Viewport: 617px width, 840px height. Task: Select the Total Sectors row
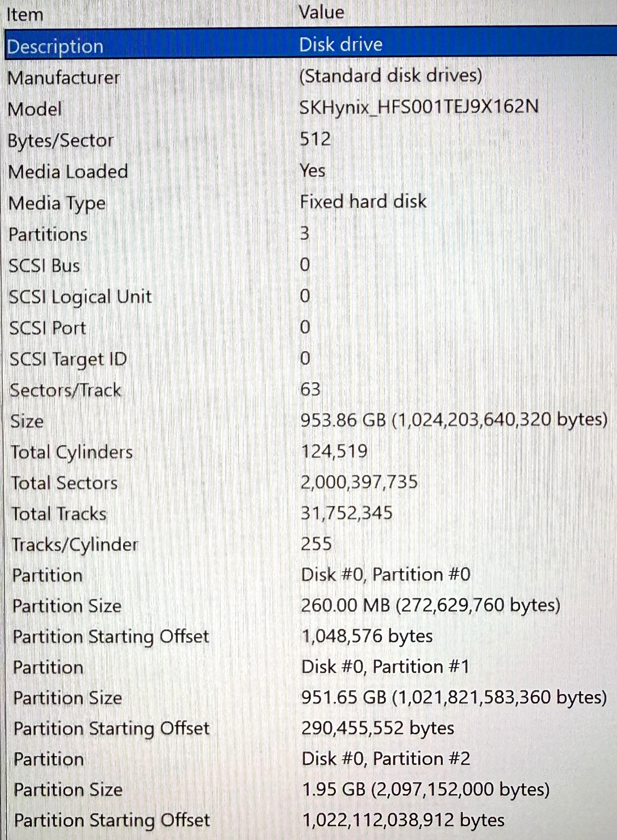point(311,482)
